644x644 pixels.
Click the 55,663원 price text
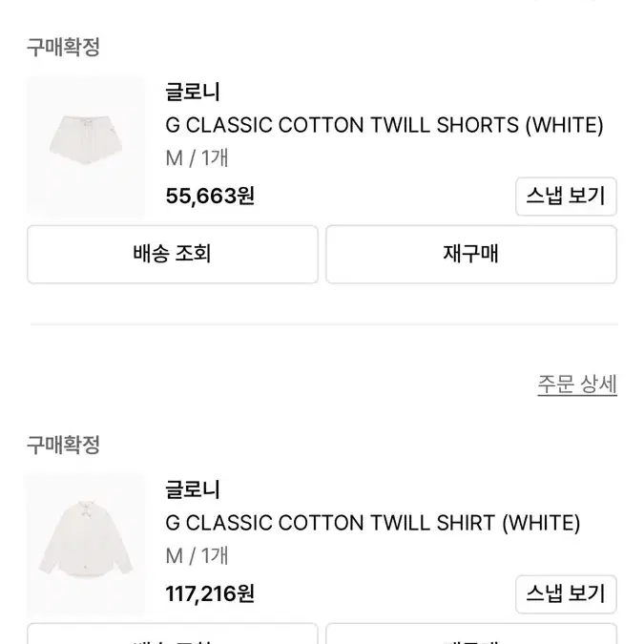[210, 196]
